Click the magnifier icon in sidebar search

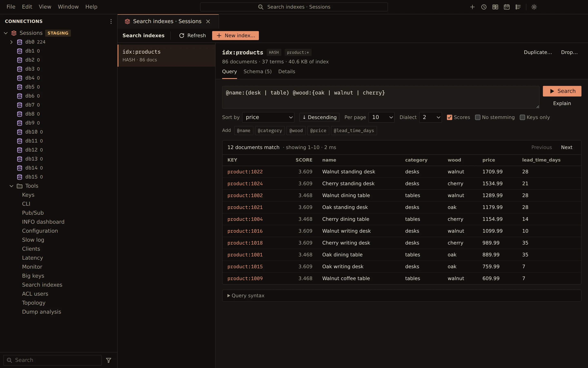(x=9, y=360)
